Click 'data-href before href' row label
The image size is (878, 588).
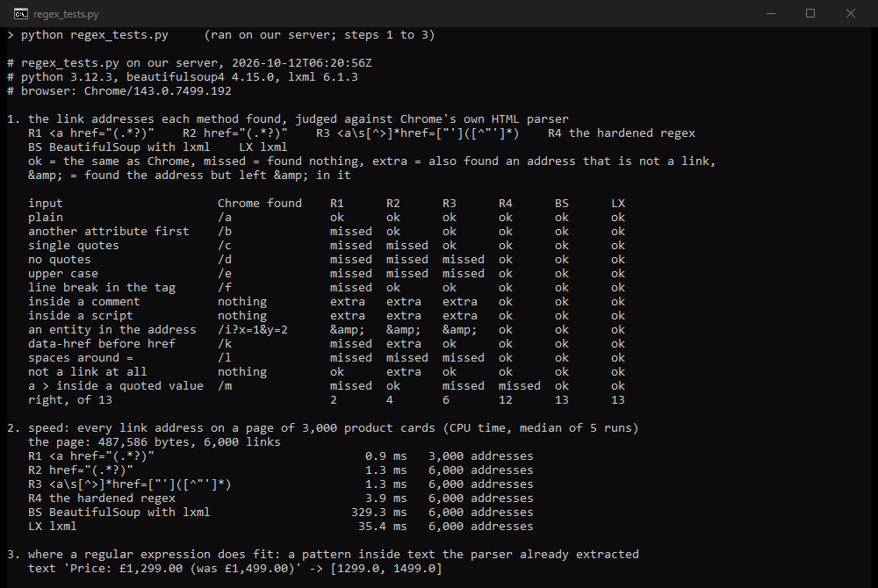pos(101,343)
